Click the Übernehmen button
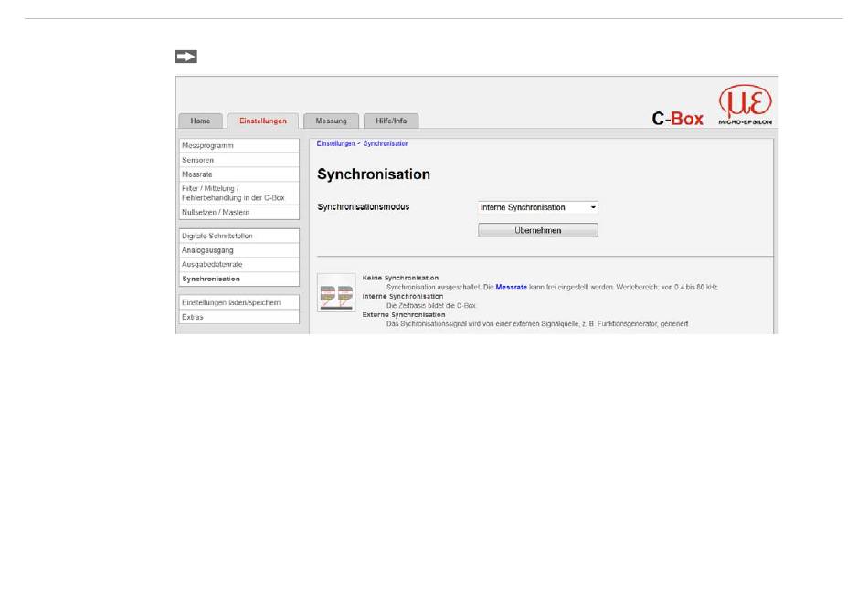 (x=537, y=230)
